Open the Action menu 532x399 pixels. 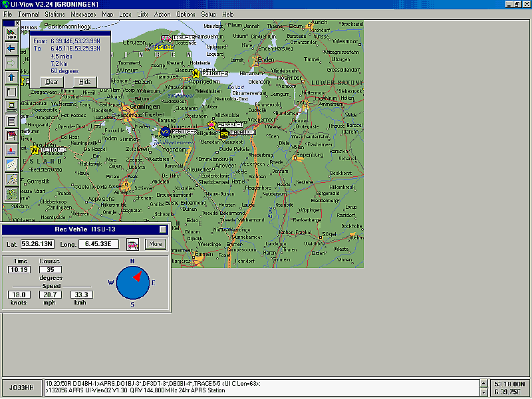tap(162, 15)
